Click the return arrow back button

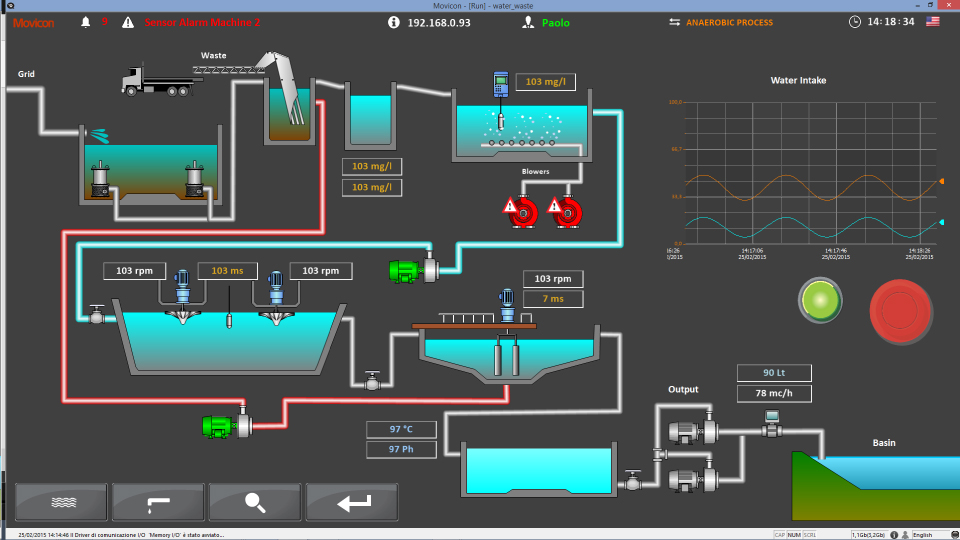tap(352, 502)
